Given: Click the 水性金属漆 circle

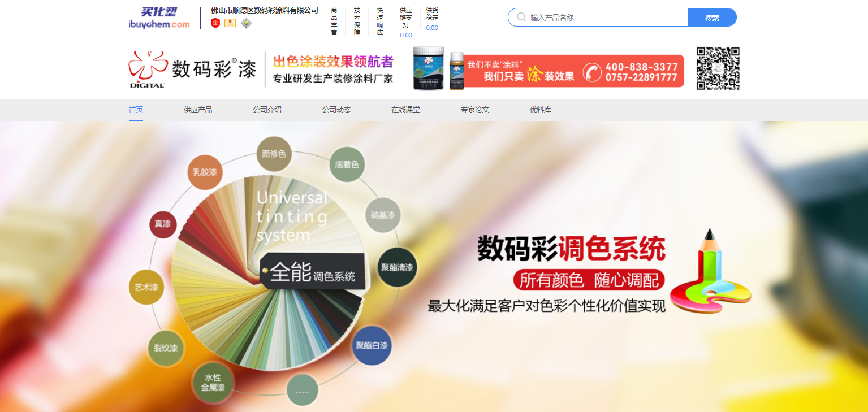Looking at the screenshot, I should pos(213,383).
